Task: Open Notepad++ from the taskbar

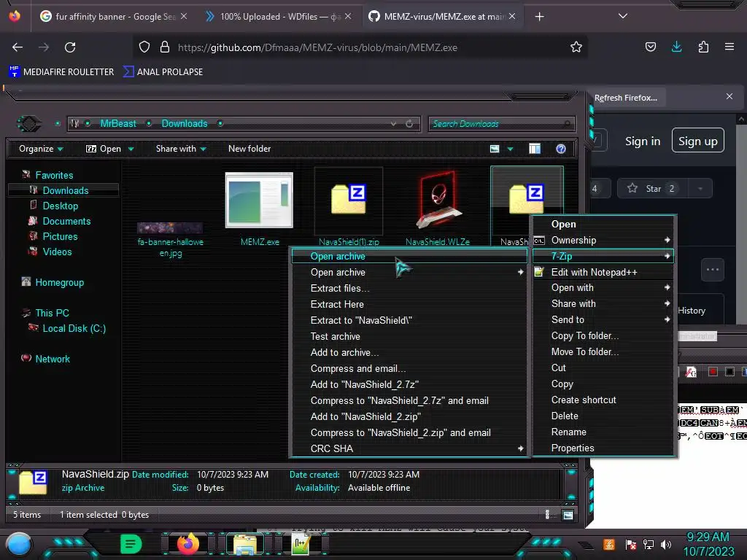Action: (301, 544)
